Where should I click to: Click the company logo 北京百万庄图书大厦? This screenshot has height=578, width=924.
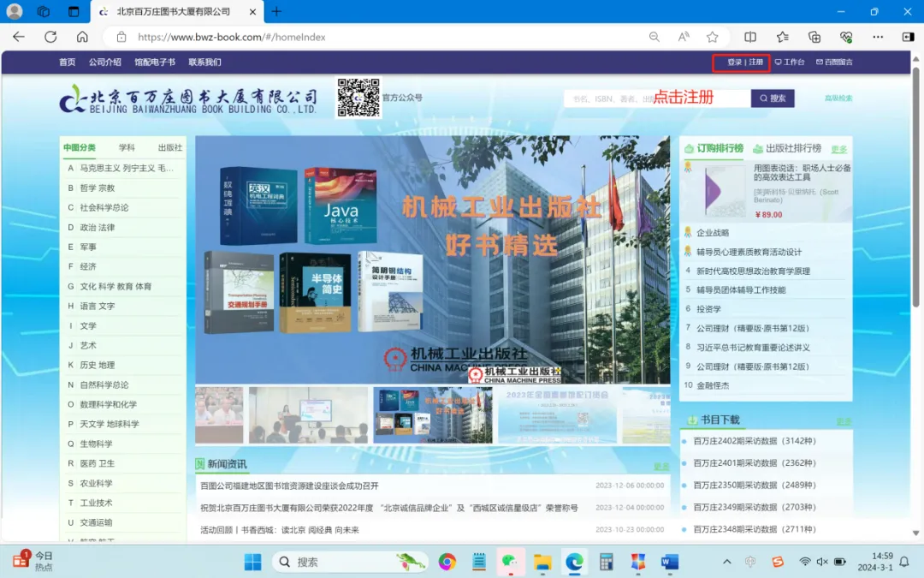tap(188, 99)
